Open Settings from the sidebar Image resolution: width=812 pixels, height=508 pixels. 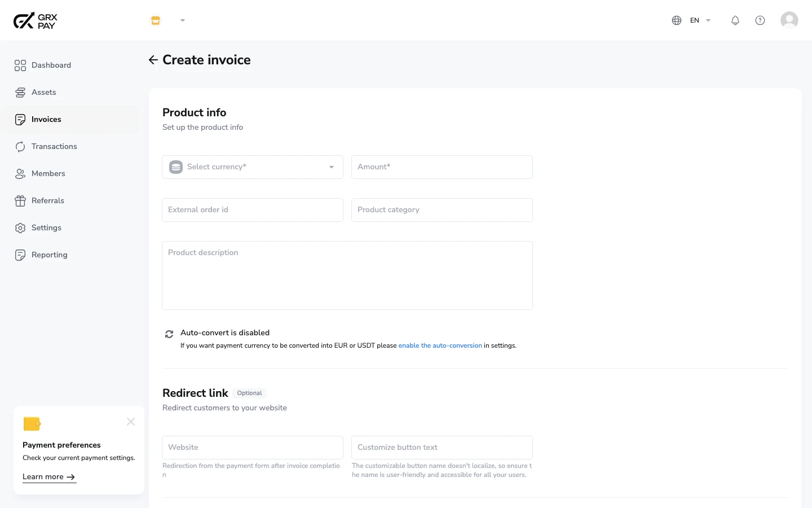[x=69, y=228]
